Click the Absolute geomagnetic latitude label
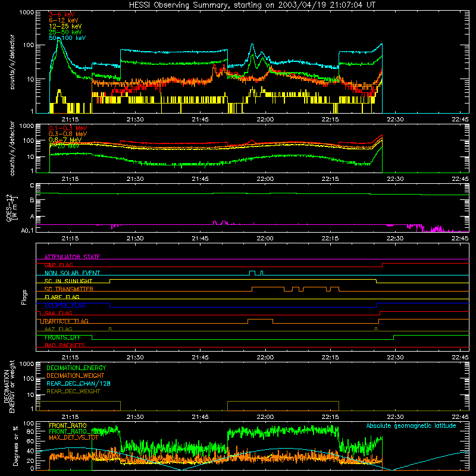 (411, 425)
